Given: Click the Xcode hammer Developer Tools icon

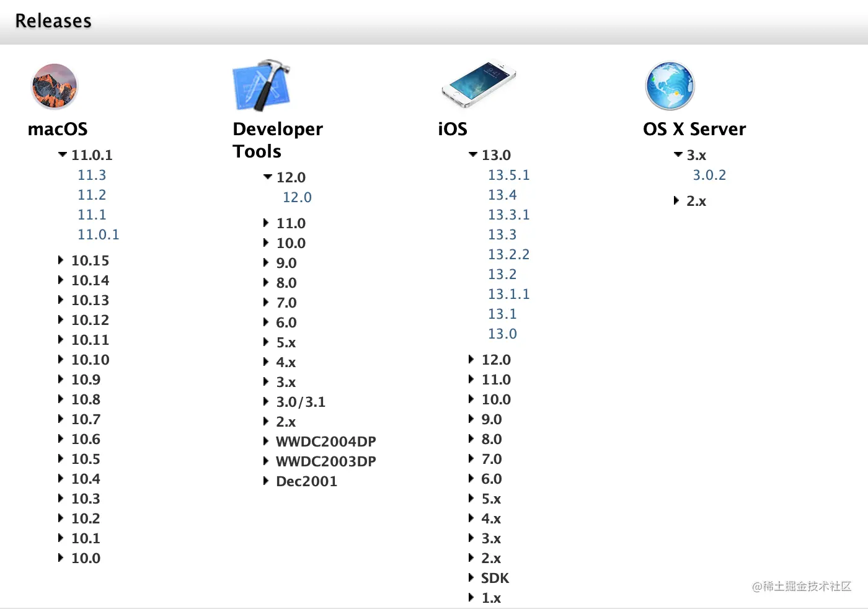Looking at the screenshot, I should click(x=262, y=86).
